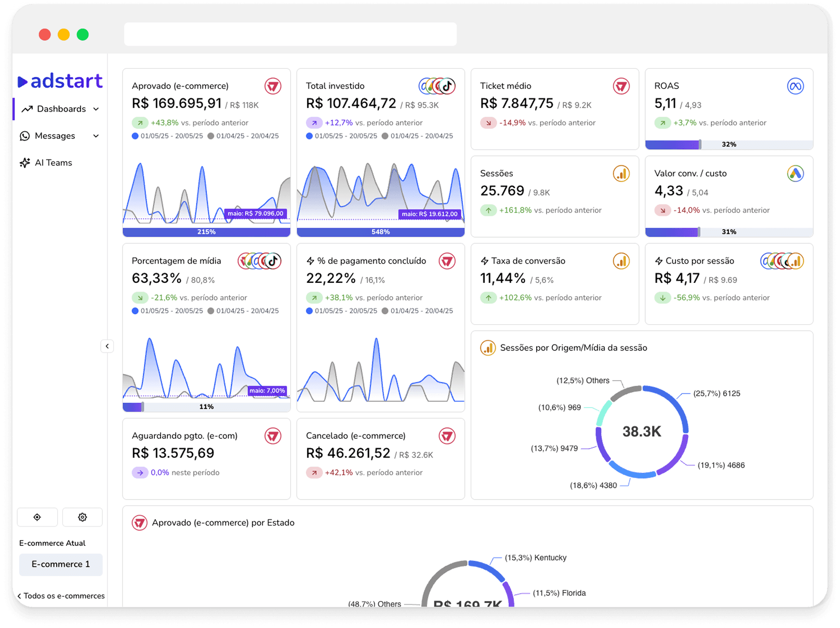Expand the Messages menu chevron
This screenshot has width=840, height=628.
[x=96, y=136]
